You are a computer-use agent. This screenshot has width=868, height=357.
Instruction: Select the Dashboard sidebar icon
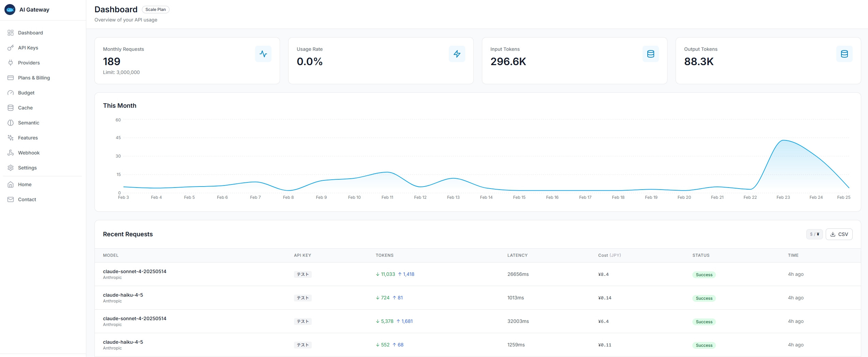click(x=11, y=33)
